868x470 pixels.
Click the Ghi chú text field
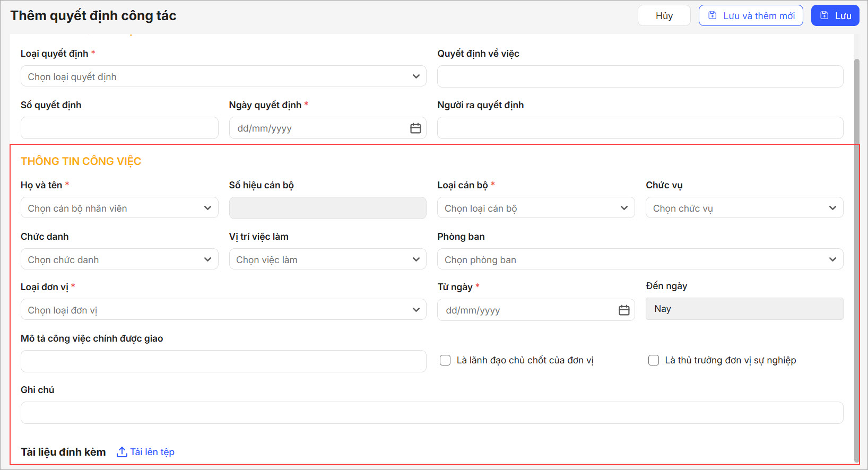(x=431, y=413)
